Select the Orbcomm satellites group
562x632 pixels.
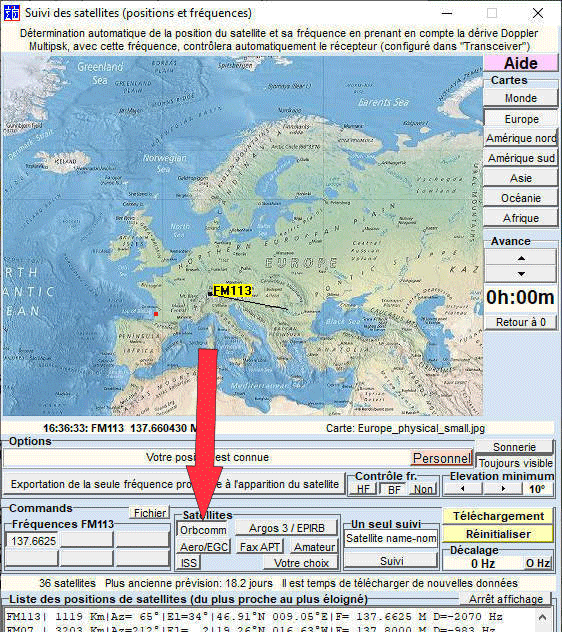pyautogui.click(x=203, y=530)
